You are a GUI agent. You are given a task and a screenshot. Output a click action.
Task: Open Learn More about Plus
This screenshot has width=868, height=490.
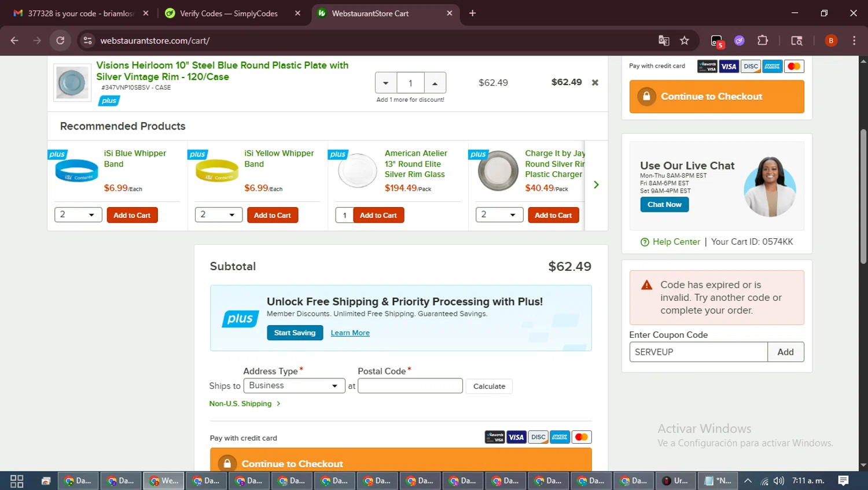[x=350, y=333]
